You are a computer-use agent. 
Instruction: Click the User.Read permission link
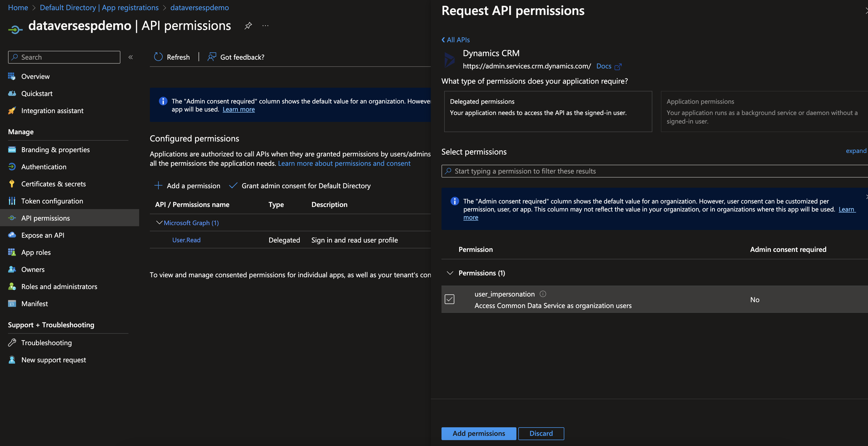point(186,240)
